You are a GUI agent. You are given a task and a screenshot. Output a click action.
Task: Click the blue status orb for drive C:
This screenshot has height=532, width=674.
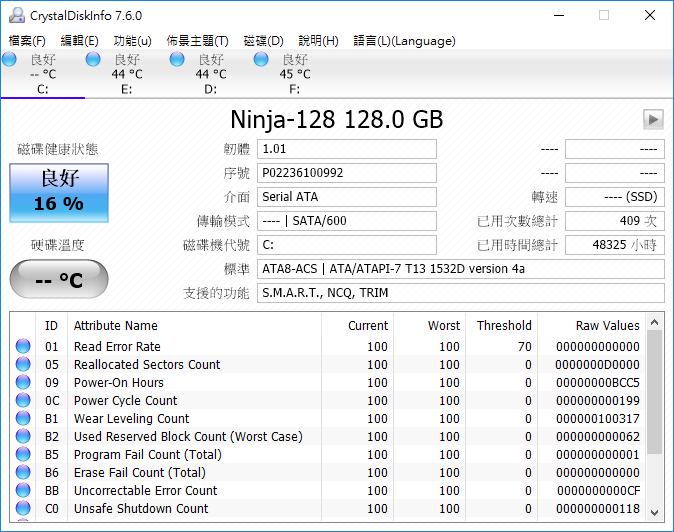pyautogui.click(x=9, y=59)
